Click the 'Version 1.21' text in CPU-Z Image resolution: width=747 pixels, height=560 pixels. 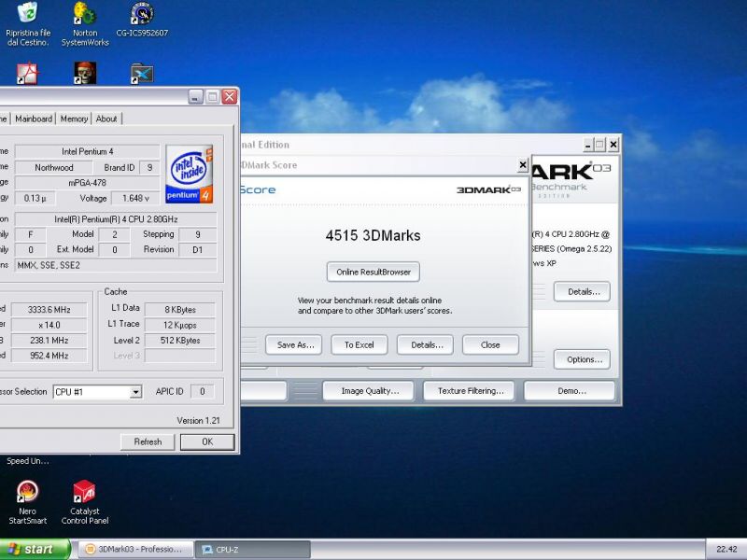click(x=198, y=421)
